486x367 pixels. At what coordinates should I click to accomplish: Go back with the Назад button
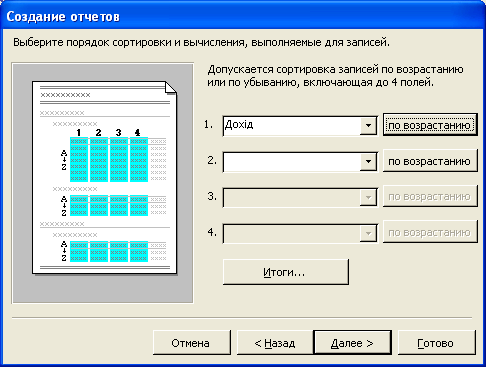point(275,343)
